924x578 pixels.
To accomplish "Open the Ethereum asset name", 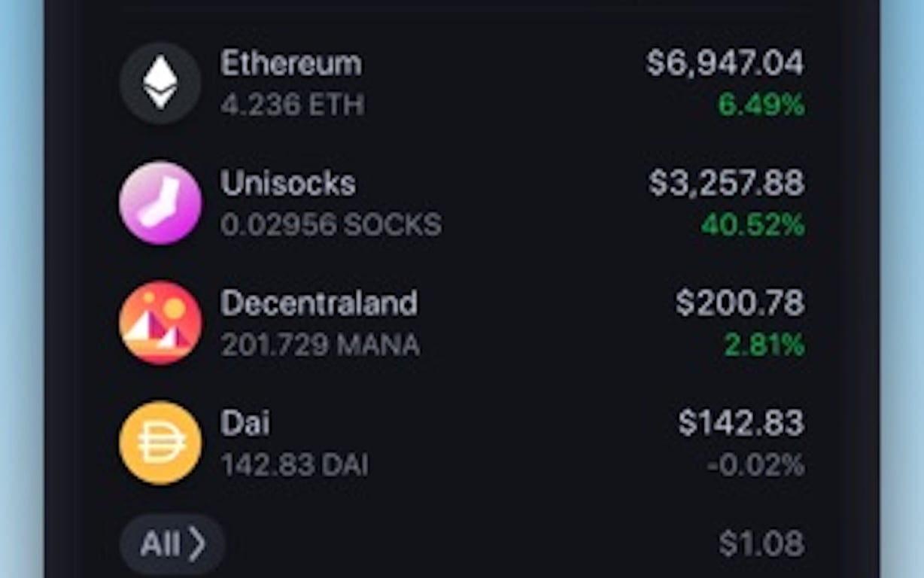I will coord(290,63).
